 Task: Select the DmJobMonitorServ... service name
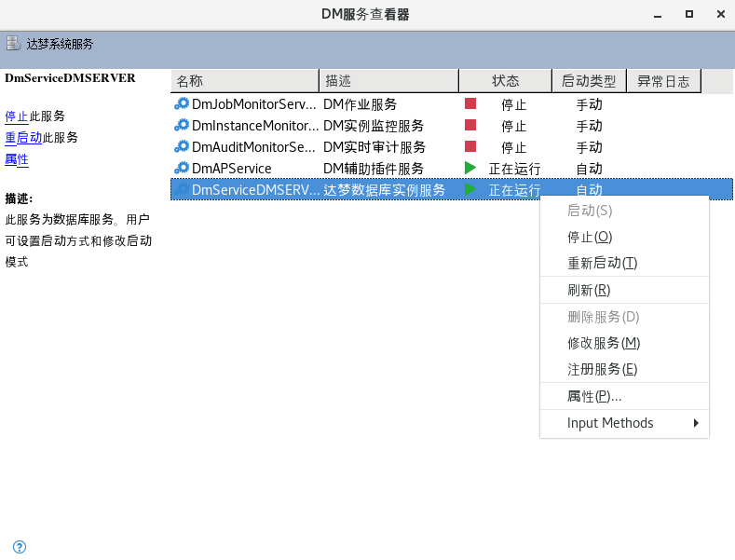[254, 104]
